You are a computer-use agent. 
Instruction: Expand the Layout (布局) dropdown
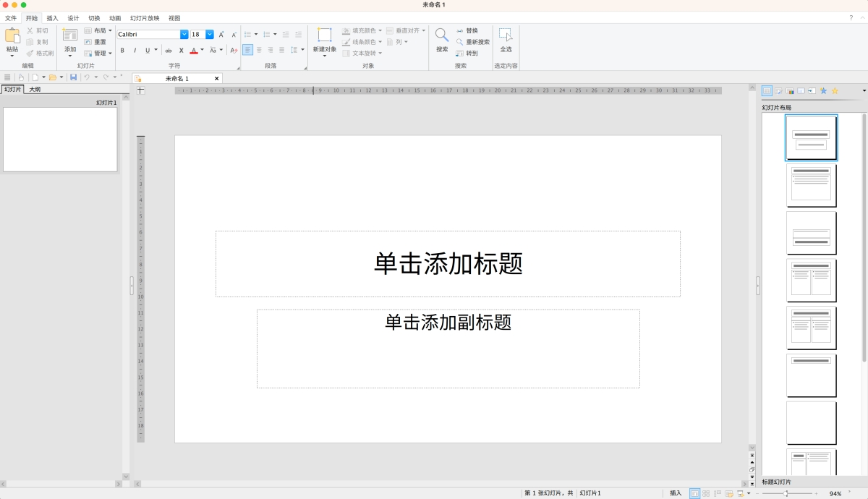110,31
